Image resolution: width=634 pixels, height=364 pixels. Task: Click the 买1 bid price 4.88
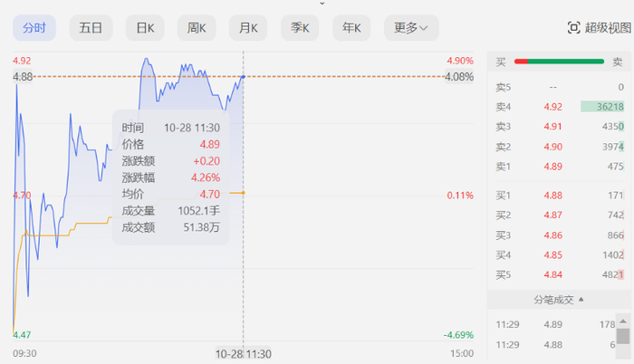tap(552, 196)
